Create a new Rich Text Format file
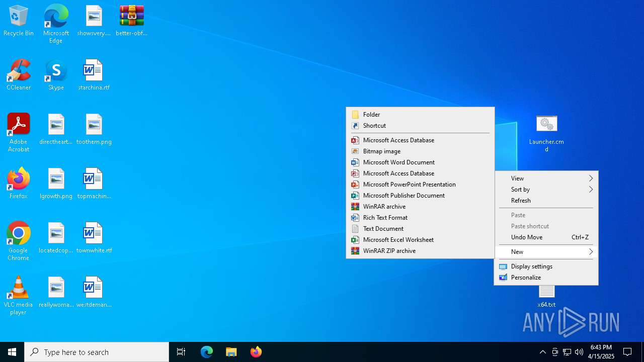The image size is (644, 362). [x=420, y=218]
